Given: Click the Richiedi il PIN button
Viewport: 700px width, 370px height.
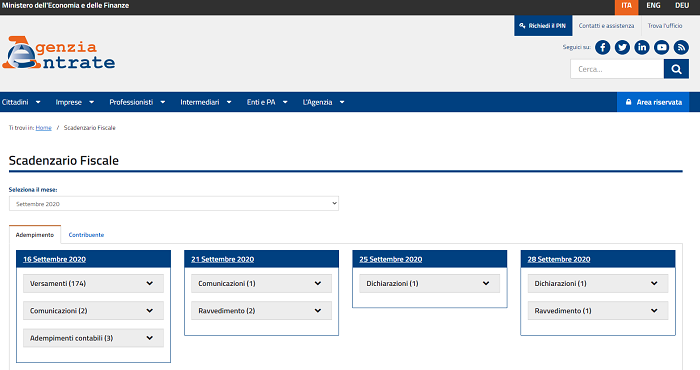Looking at the screenshot, I should coord(543,26).
